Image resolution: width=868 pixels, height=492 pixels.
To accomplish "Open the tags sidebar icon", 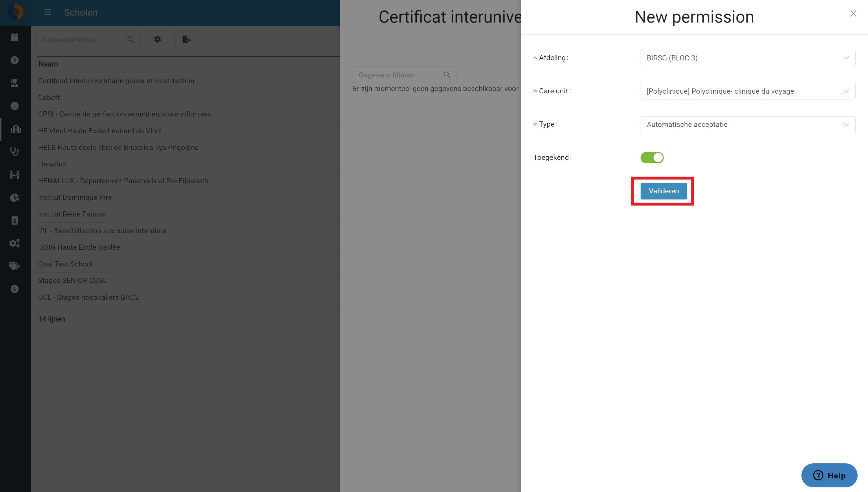I will [x=14, y=266].
